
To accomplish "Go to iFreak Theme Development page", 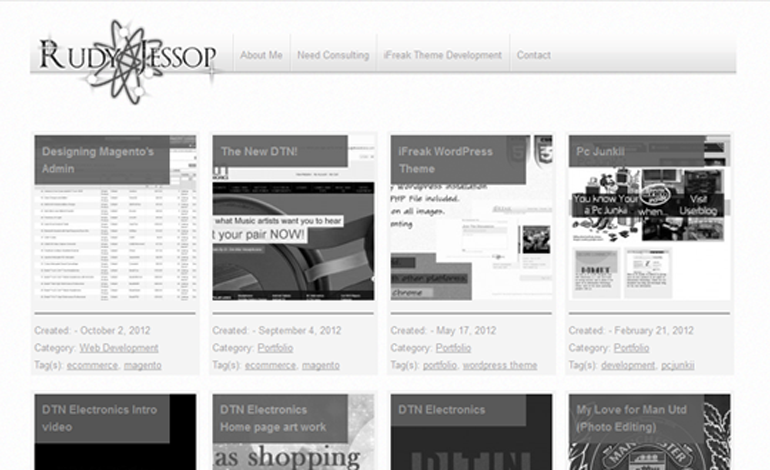I will pyautogui.click(x=442, y=55).
